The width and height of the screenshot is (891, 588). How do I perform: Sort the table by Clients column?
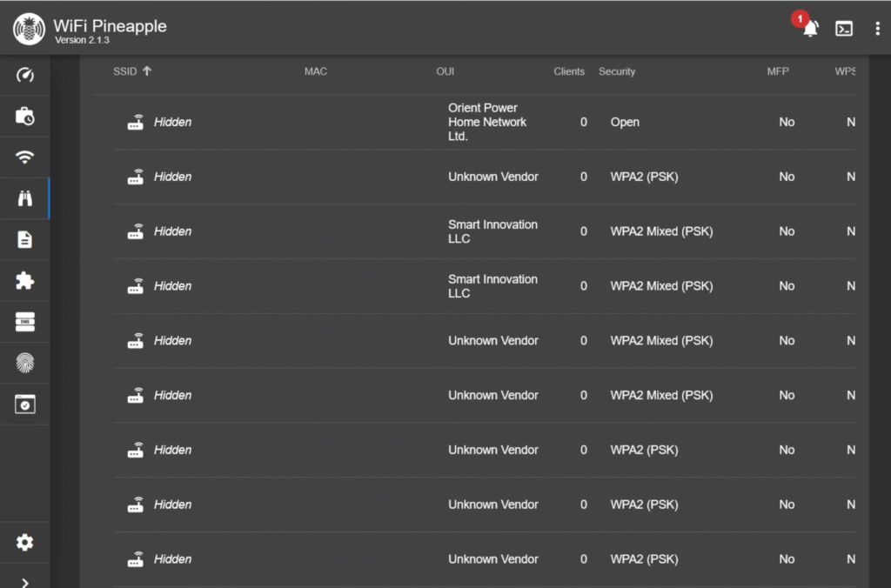pos(569,71)
